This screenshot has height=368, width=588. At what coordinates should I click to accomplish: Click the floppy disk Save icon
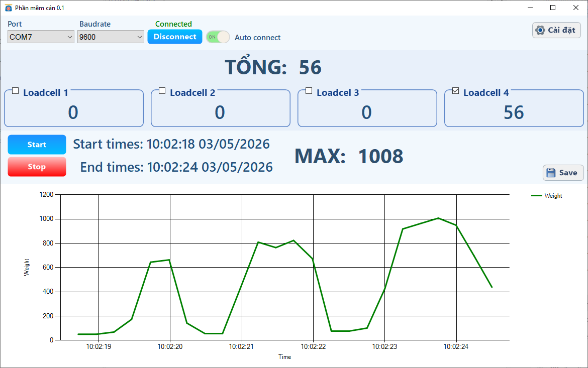[x=551, y=173]
